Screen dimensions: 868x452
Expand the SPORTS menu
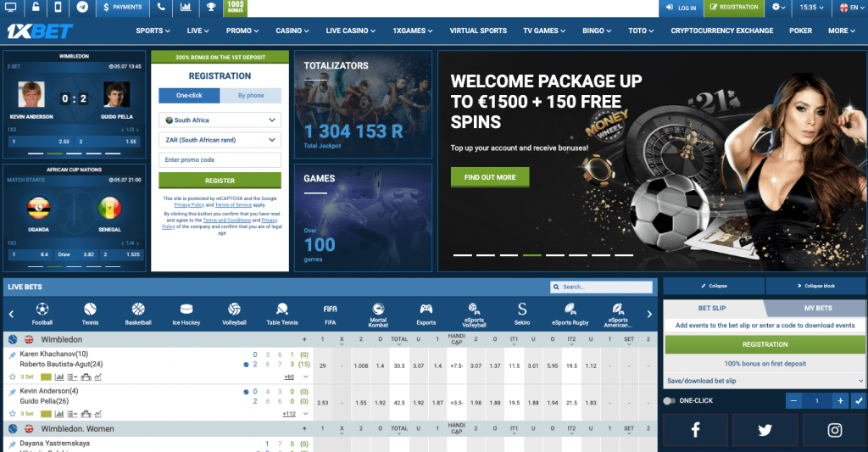coord(153,31)
